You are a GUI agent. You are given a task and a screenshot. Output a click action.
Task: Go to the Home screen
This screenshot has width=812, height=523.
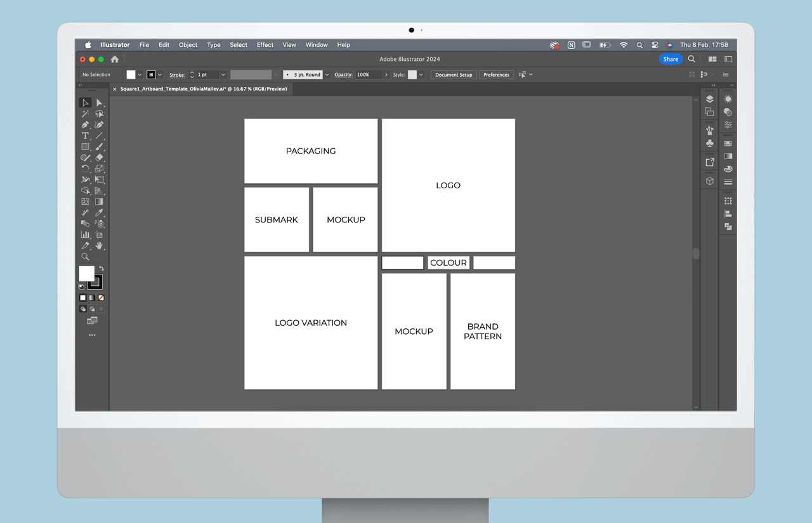pos(115,59)
